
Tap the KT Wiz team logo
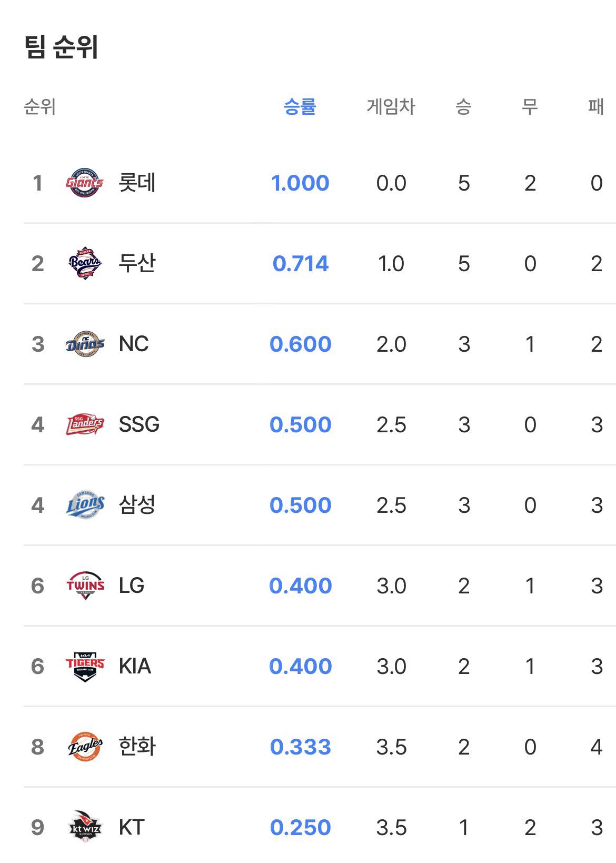pos(85,827)
